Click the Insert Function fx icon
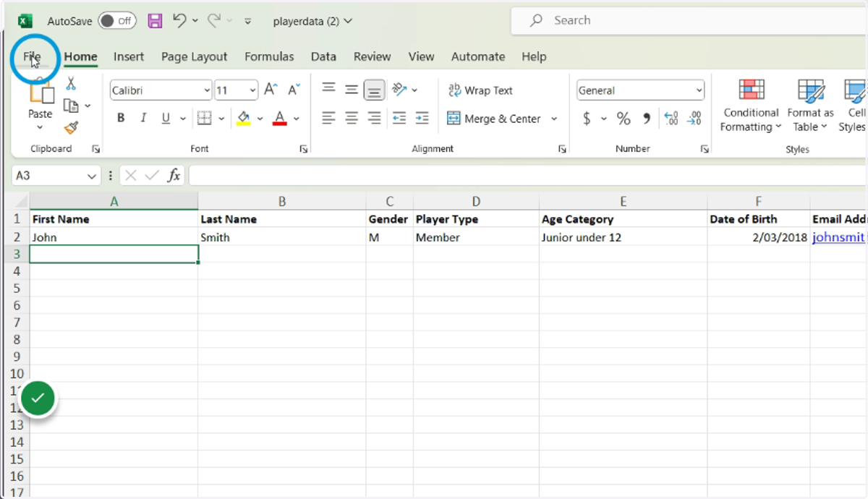Screen dimensions: 868x499 tap(174, 175)
